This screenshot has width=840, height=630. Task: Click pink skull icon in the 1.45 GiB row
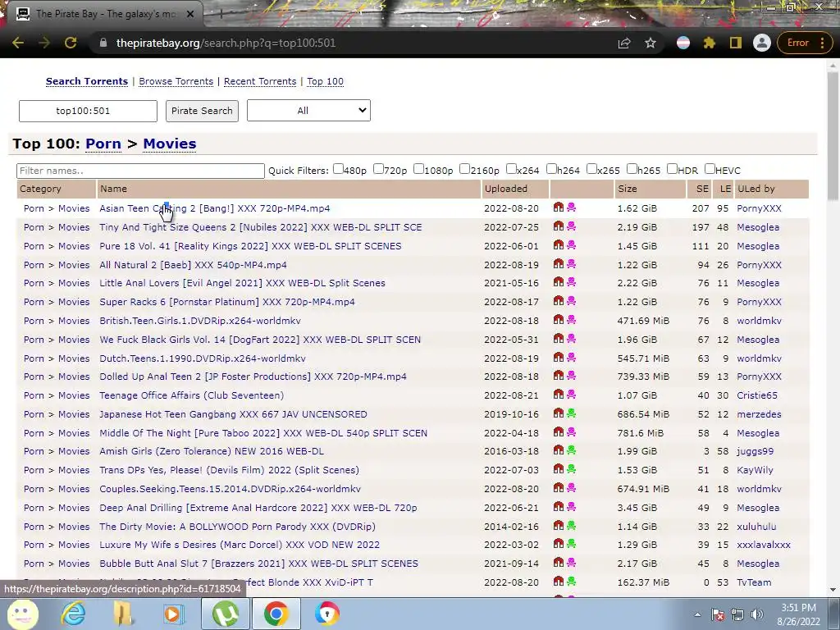[x=572, y=244]
